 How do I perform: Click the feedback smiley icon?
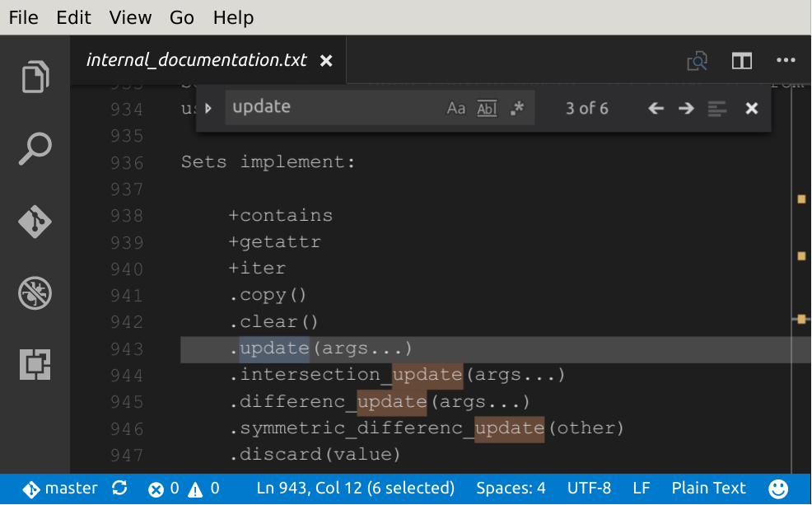click(x=778, y=489)
